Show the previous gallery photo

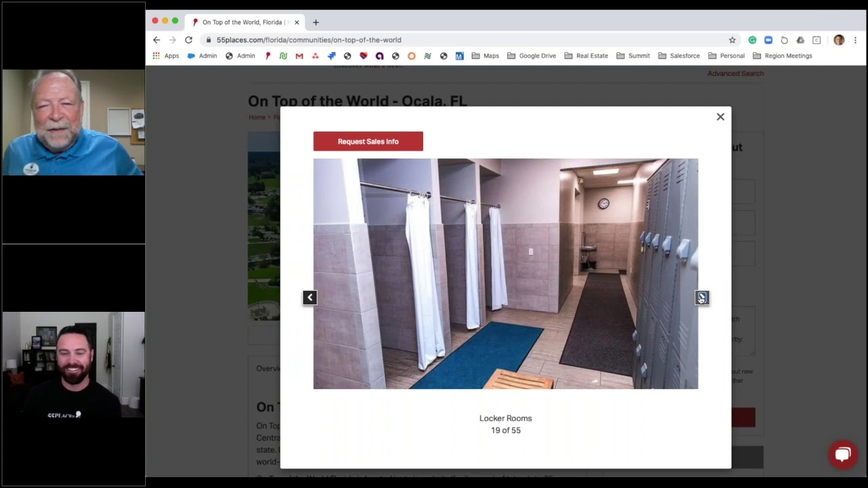click(310, 298)
